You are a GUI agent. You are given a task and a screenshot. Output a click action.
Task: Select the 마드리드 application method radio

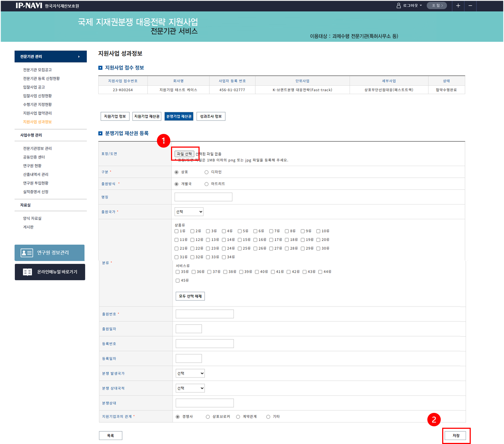click(206, 184)
